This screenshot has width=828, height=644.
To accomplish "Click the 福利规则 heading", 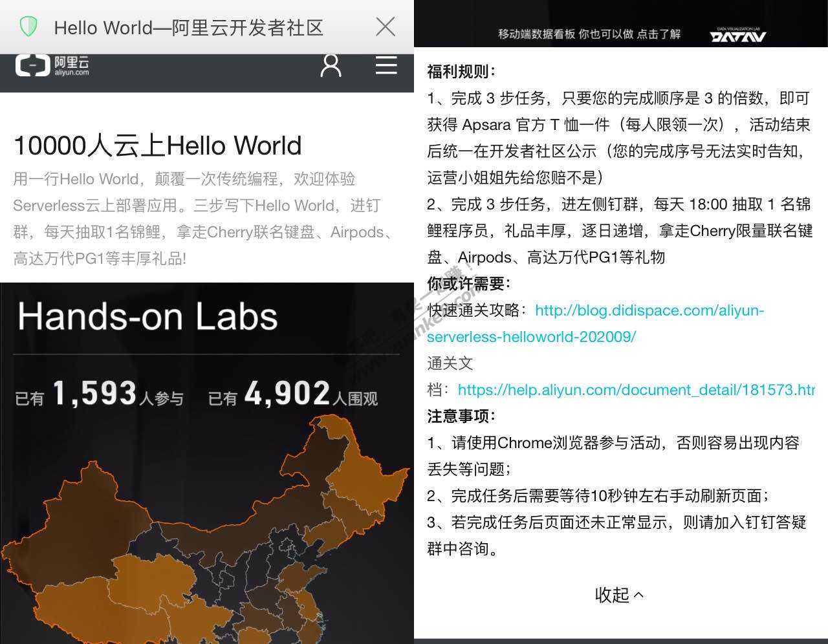I will tap(462, 72).
